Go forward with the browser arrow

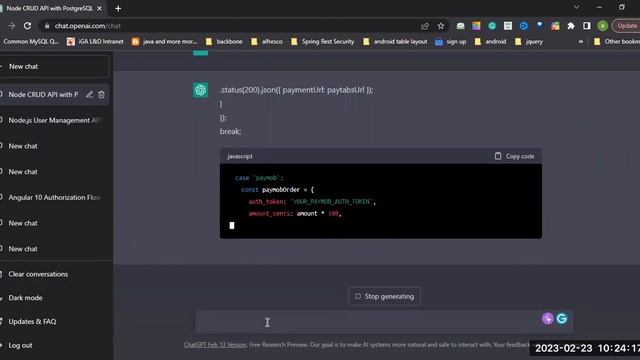tap(11, 26)
